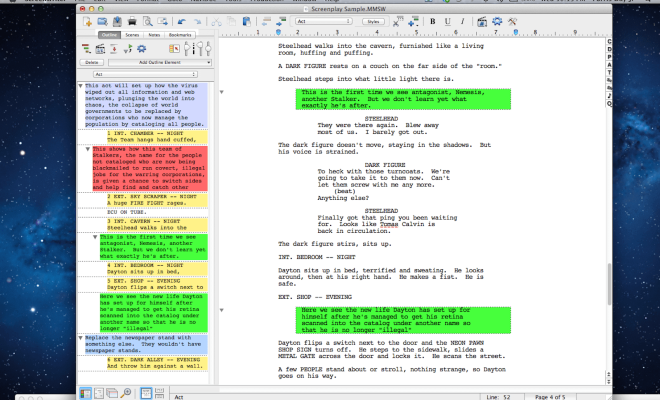
Task: Click the export arrow icon in the toolbar
Action: point(162,21)
